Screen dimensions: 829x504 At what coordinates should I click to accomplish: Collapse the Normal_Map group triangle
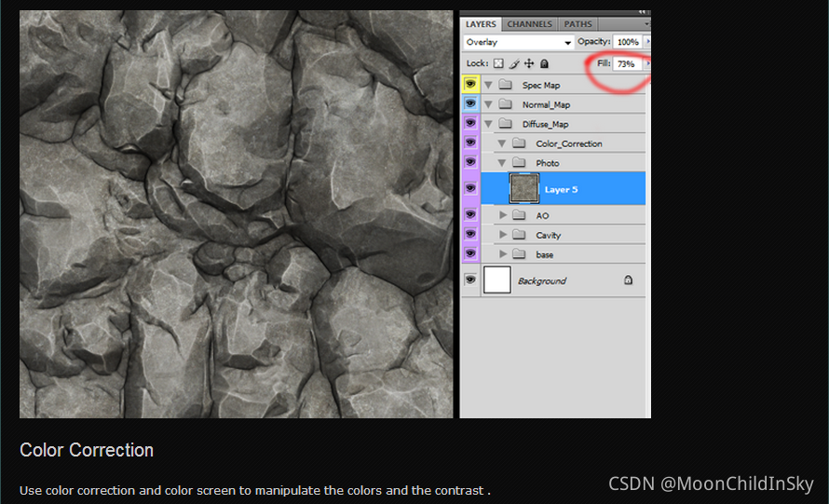pyautogui.click(x=488, y=104)
